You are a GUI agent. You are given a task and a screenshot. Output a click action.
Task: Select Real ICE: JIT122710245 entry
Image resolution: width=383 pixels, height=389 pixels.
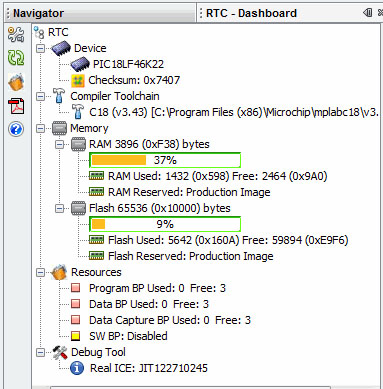[x=149, y=368]
